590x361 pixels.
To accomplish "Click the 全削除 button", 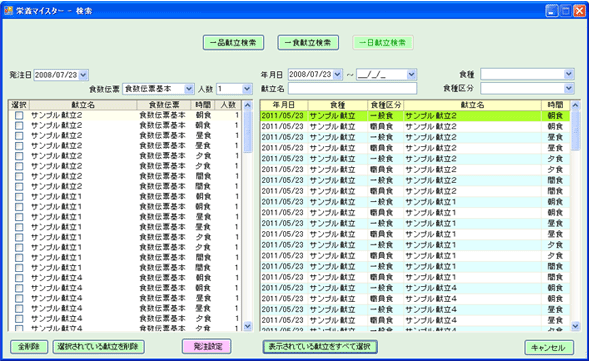I will coord(29,347).
